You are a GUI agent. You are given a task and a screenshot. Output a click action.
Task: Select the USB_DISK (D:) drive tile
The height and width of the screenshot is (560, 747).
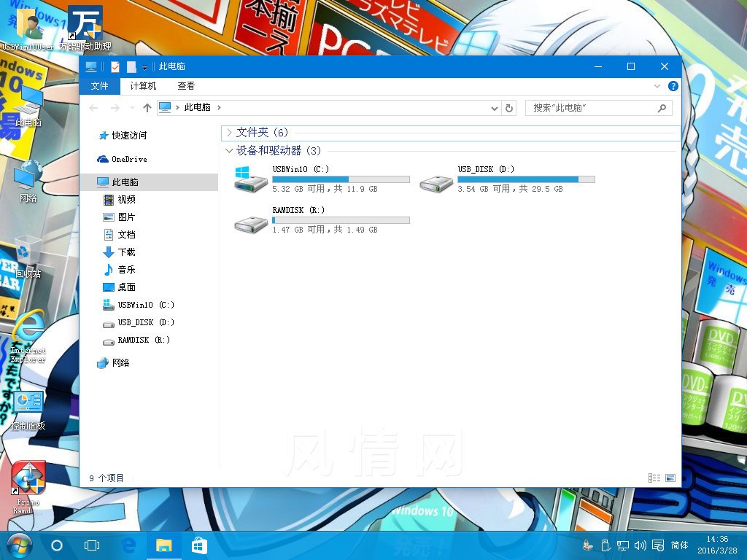(x=507, y=179)
